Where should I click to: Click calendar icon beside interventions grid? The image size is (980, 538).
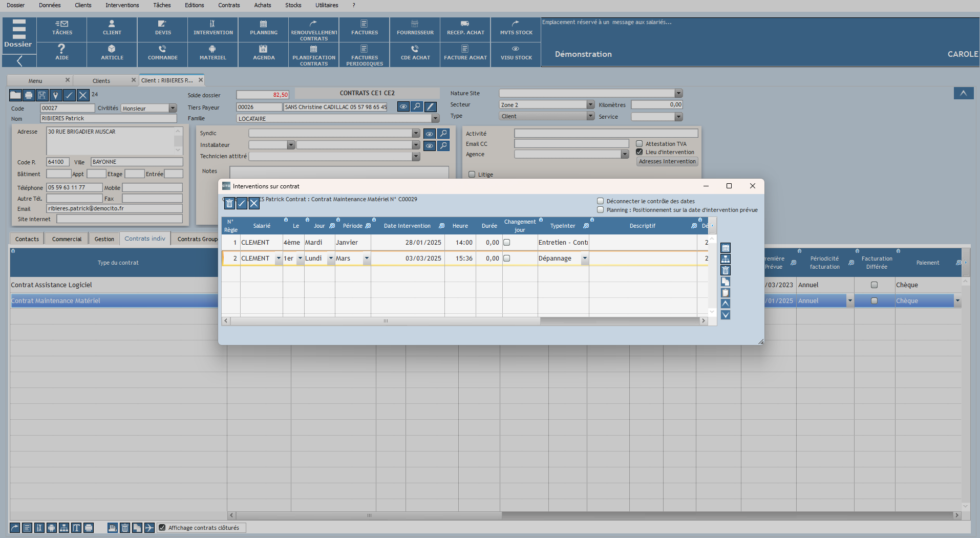pos(726,248)
